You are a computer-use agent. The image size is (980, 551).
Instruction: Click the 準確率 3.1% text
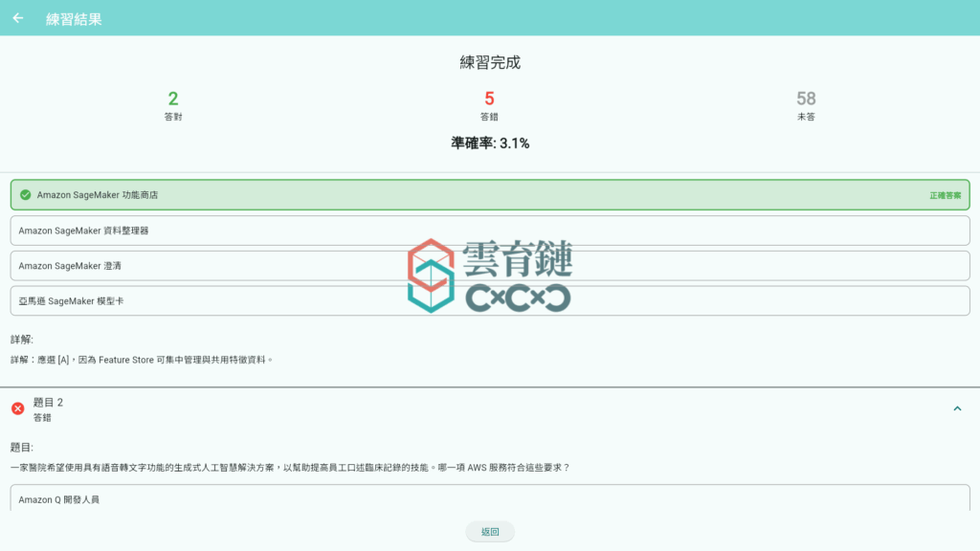pos(490,143)
